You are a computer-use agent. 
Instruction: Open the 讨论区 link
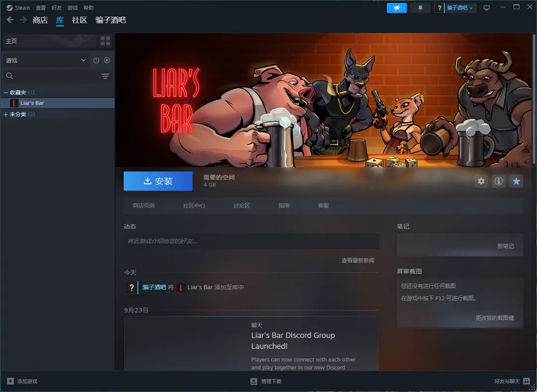click(242, 206)
